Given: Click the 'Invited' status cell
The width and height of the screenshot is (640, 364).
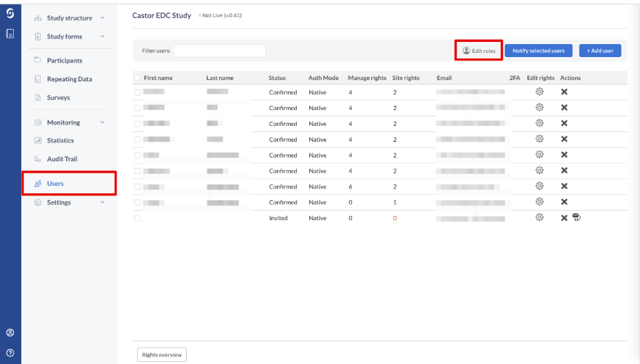Looking at the screenshot, I should tap(278, 218).
